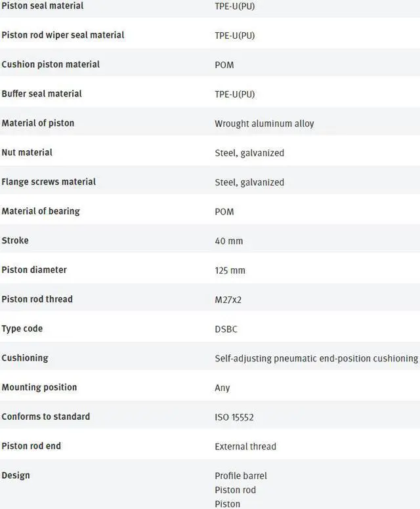
Task: Click the Flange screws material label
Action: (x=49, y=182)
